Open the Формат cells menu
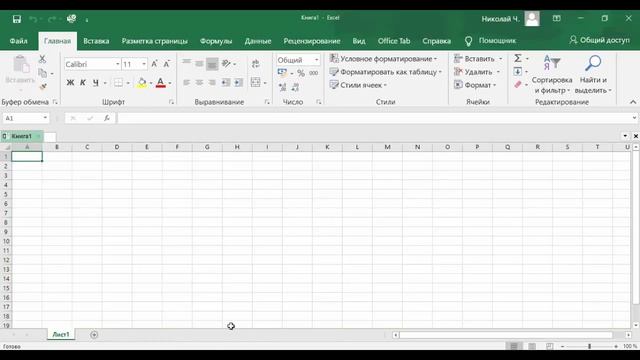 coord(475,85)
